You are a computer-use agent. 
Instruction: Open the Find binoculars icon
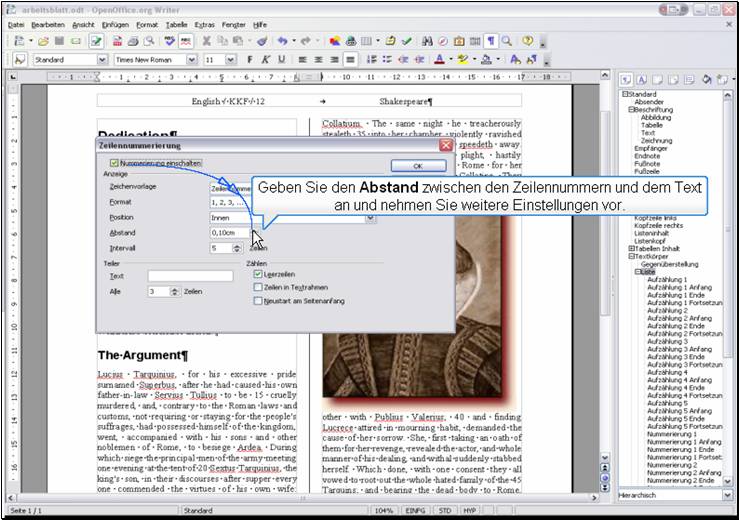(426, 41)
